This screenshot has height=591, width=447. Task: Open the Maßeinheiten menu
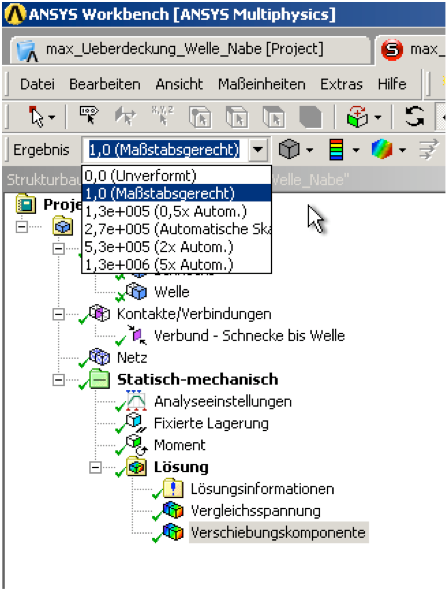(x=262, y=84)
